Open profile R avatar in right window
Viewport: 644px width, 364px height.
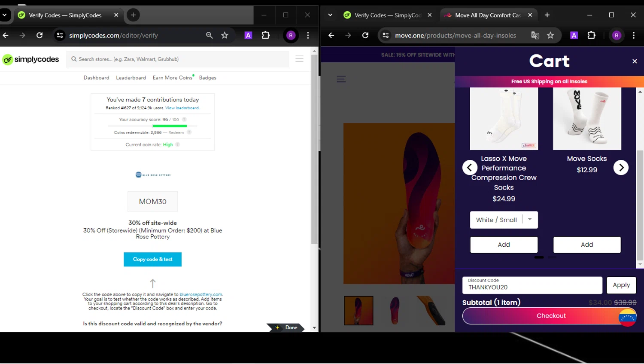pyautogui.click(x=617, y=35)
